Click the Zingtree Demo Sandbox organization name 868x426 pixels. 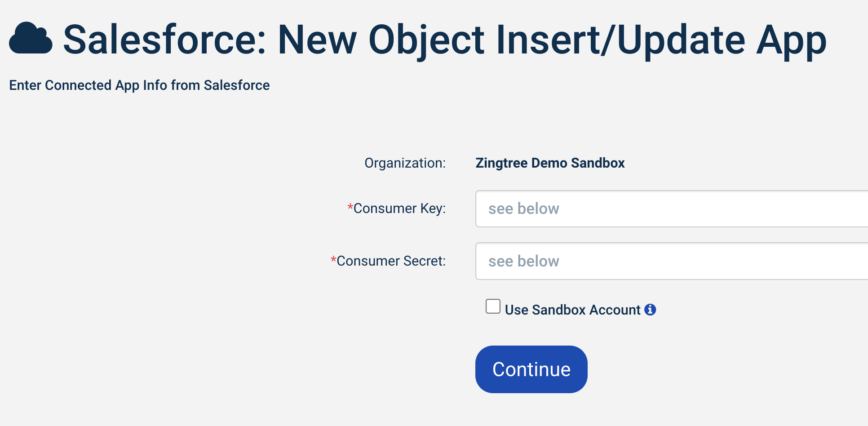(x=550, y=163)
